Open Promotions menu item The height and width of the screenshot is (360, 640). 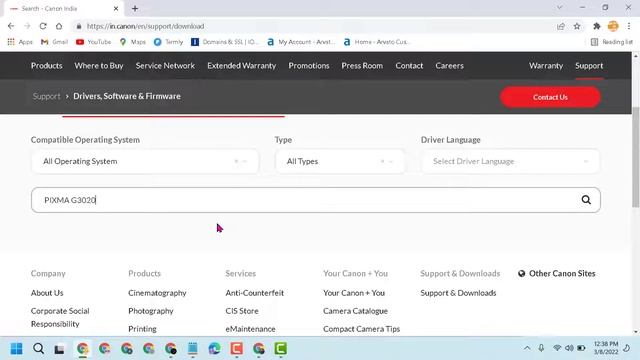[x=309, y=65]
